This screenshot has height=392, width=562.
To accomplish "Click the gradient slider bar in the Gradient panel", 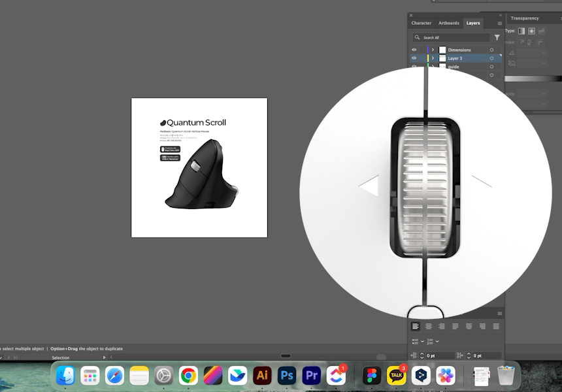I will click(x=533, y=79).
